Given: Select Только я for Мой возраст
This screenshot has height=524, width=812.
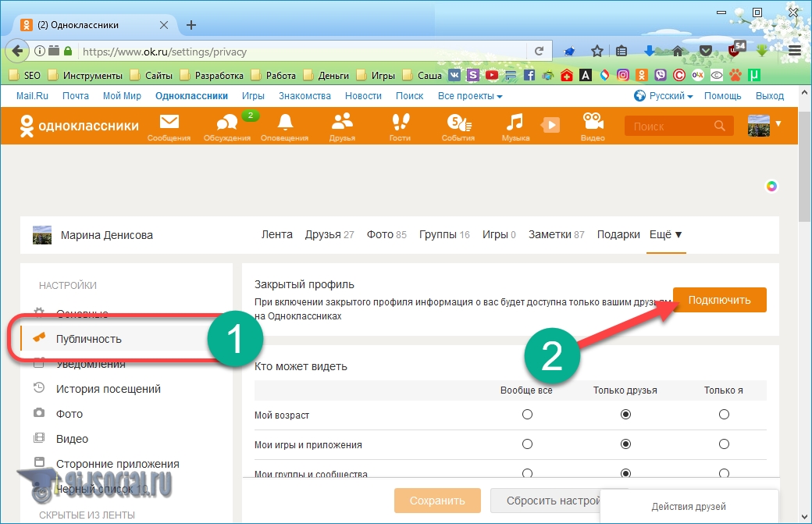Looking at the screenshot, I should [724, 414].
